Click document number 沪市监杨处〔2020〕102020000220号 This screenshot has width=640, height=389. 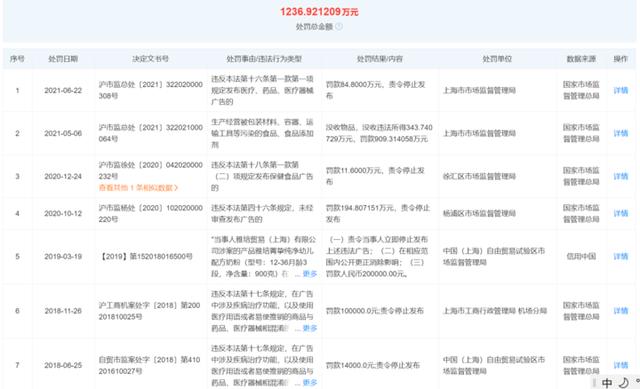point(150,213)
